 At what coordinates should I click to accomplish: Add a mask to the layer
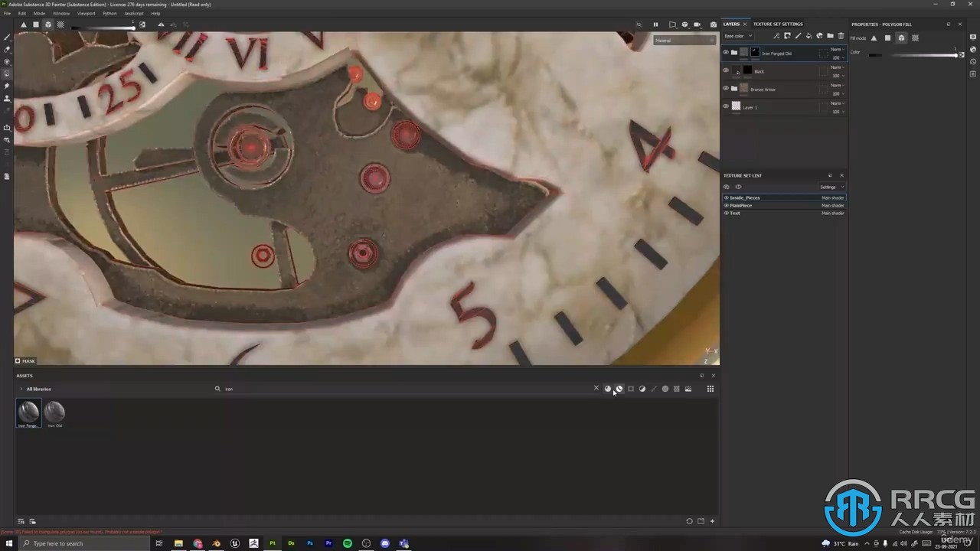click(787, 36)
